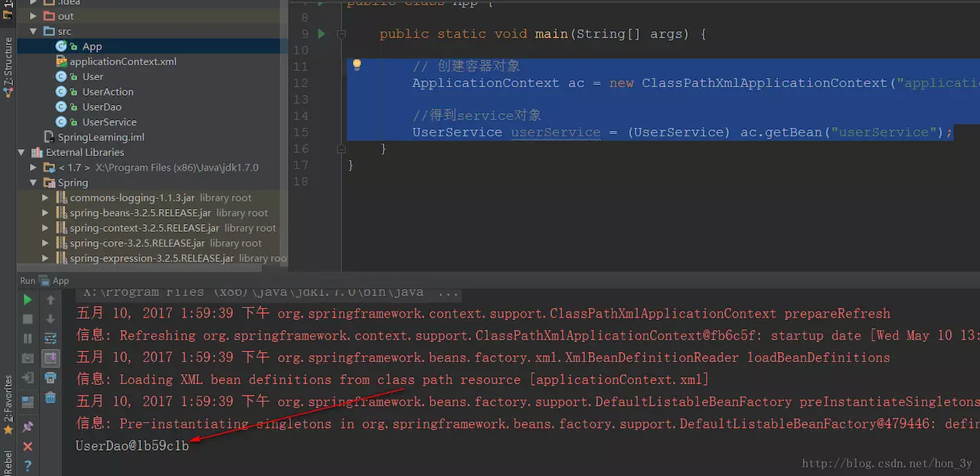The height and width of the screenshot is (476, 980).
Task: Collapse the External Libraries node
Action: tap(21, 152)
